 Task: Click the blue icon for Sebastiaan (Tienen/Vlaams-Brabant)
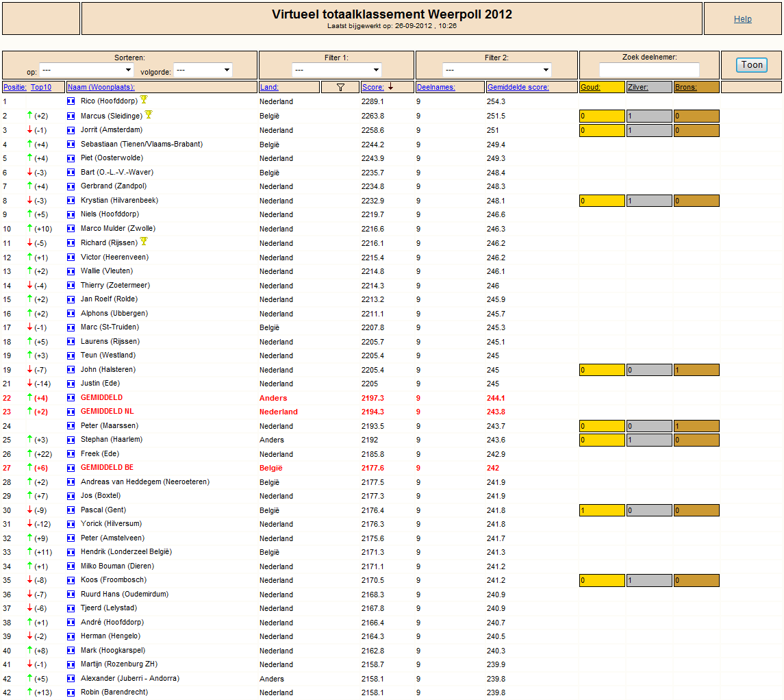point(71,145)
